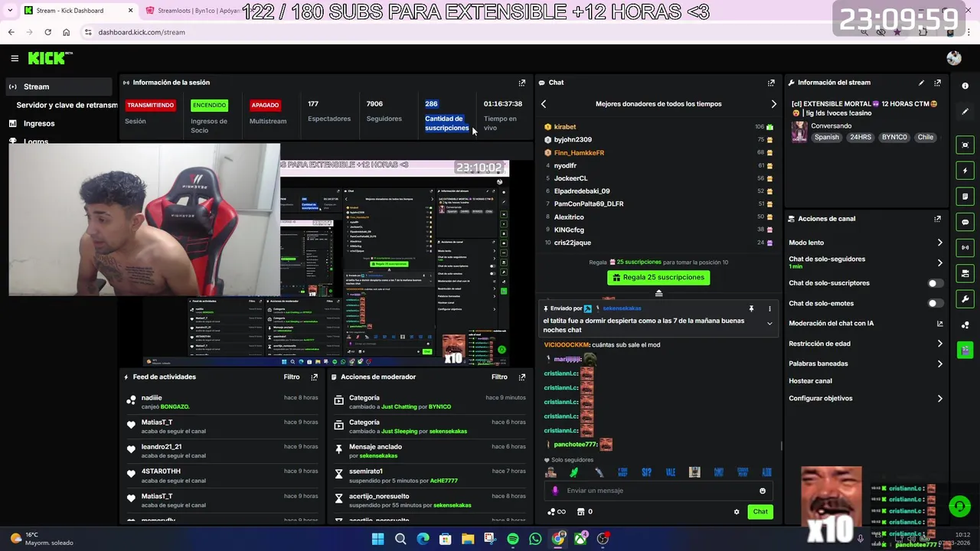Viewport: 980px width, 551px height.
Task: Click the Spanish stream tag
Action: coord(826,138)
